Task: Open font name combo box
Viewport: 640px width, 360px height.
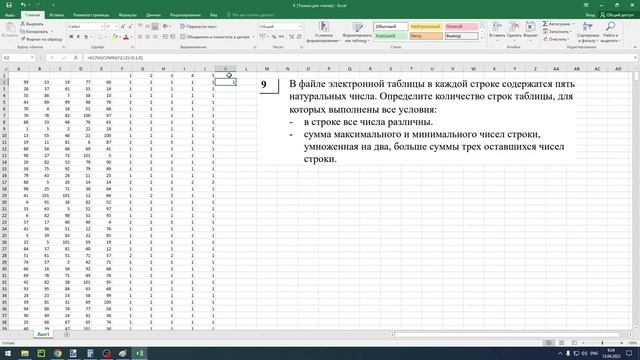Action: tap(85, 27)
